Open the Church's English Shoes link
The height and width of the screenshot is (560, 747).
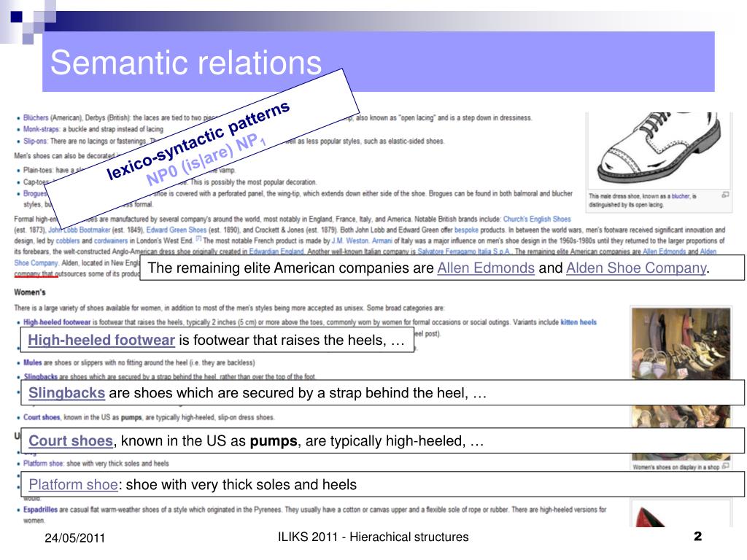tap(537, 219)
